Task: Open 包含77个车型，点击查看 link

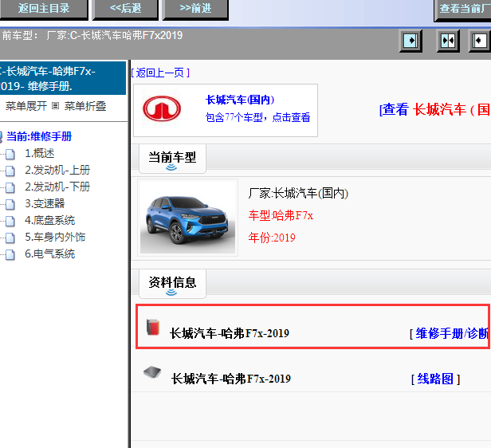Action: (257, 117)
